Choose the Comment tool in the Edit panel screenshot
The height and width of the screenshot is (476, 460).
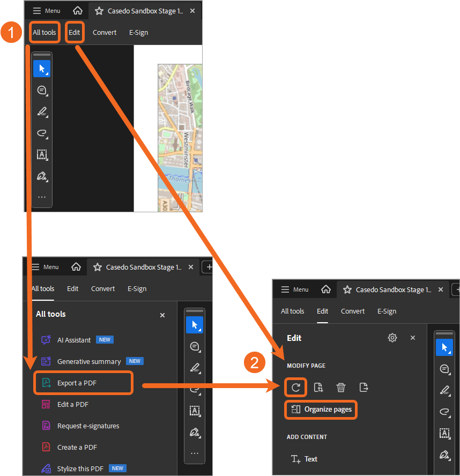444,369
